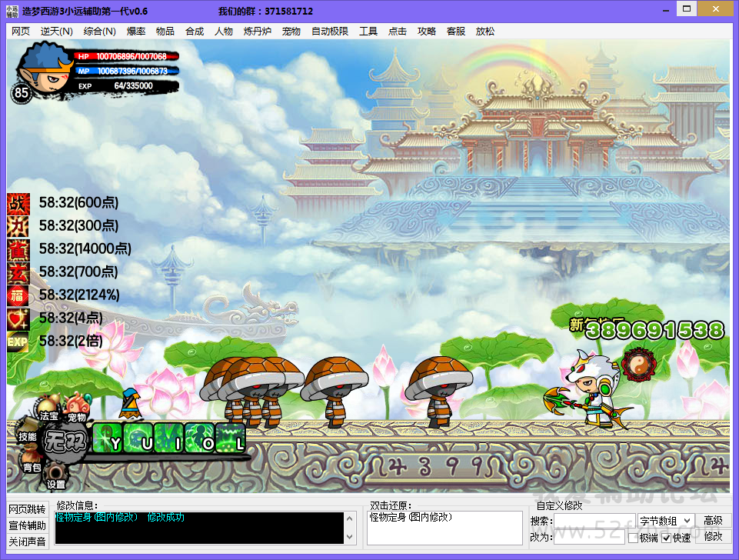Open the 网页 menu
The image size is (739, 560).
point(21,32)
